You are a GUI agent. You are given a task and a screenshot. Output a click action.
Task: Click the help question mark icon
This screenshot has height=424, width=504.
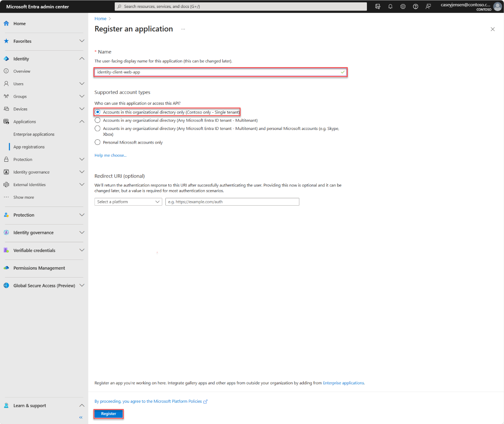(416, 7)
